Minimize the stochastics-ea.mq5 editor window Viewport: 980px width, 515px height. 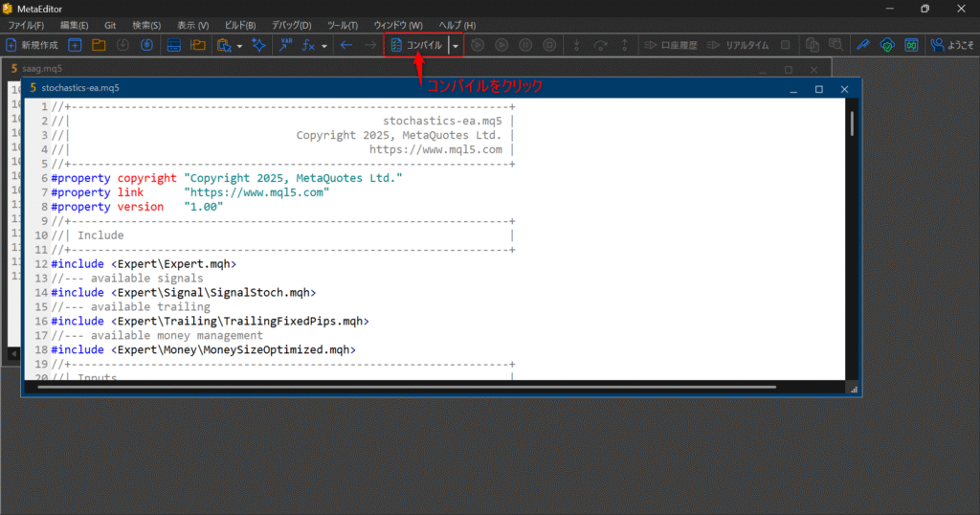(793, 89)
